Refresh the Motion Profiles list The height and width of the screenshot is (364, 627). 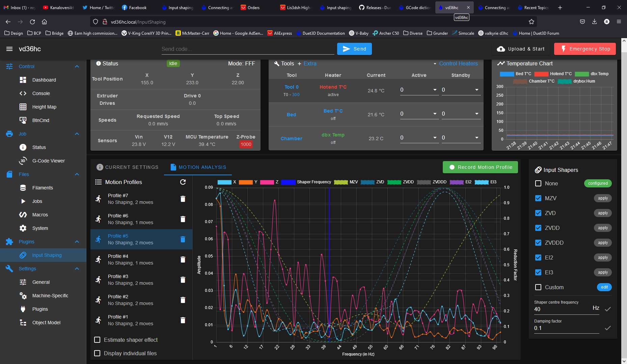pos(183,182)
